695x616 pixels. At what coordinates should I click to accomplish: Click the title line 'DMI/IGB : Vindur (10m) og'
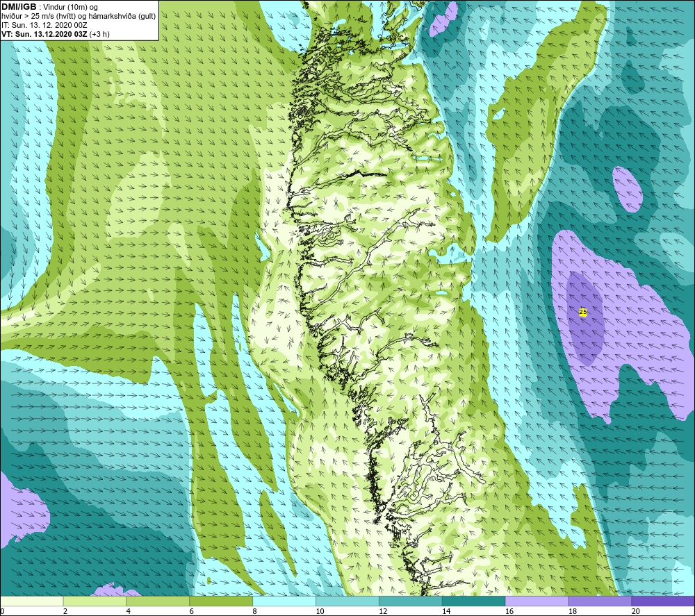50,7
